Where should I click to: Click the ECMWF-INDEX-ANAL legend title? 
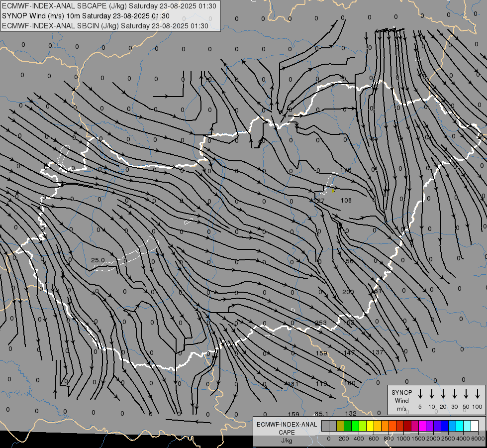[287, 425]
